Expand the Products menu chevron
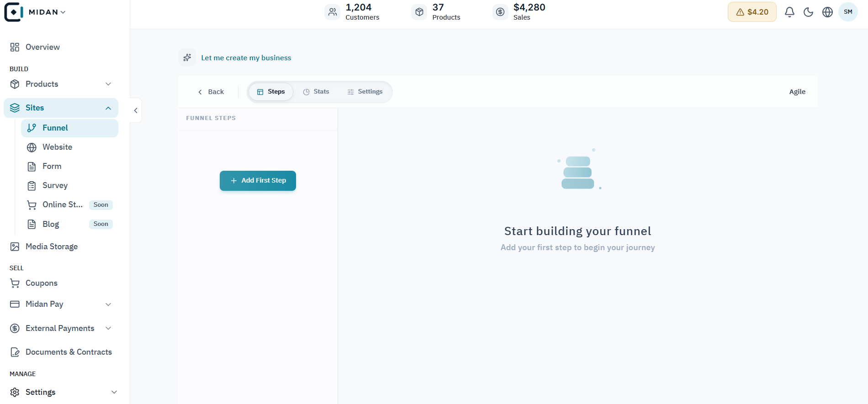Viewport: 868px width, 404px height. click(x=108, y=84)
